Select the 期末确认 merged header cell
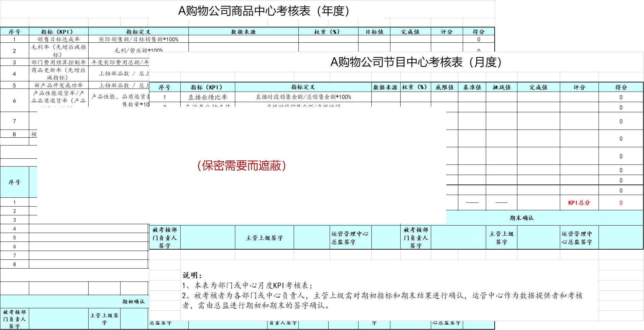The height and width of the screenshot is (330, 644). tap(521, 218)
